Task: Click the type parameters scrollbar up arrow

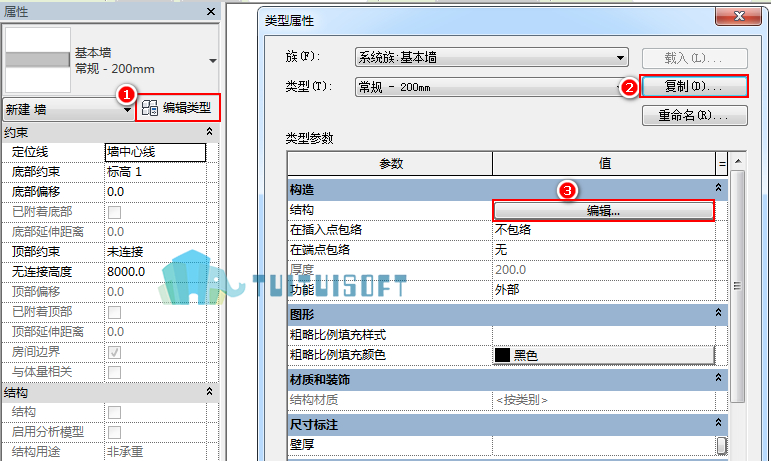Action: pyautogui.click(x=738, y=161)
